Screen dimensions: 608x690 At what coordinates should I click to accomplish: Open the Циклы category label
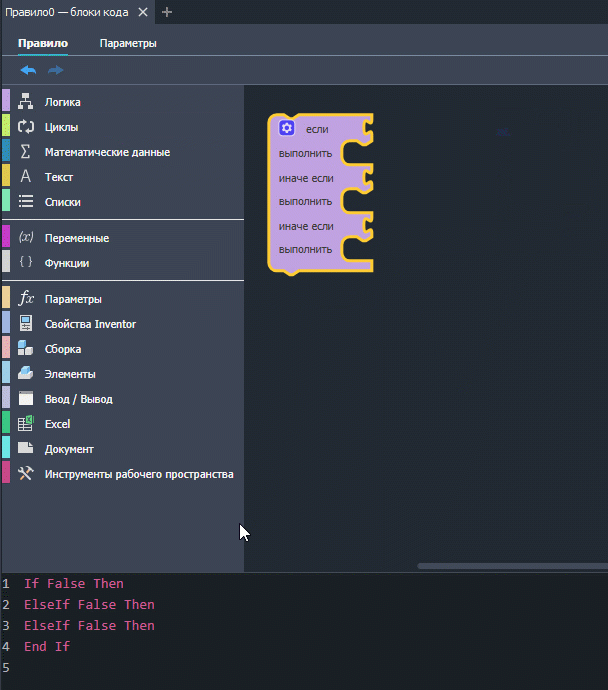[61, 127]
